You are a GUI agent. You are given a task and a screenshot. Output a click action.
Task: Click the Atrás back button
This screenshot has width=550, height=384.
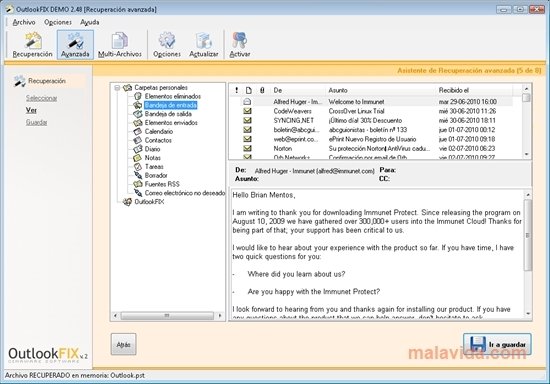123,344
